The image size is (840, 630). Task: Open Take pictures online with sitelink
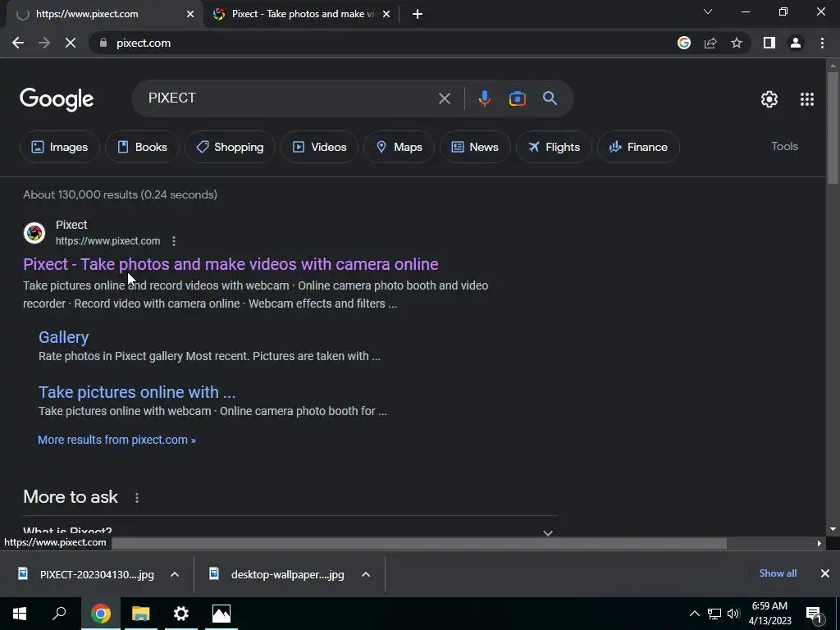coord(137,392)
